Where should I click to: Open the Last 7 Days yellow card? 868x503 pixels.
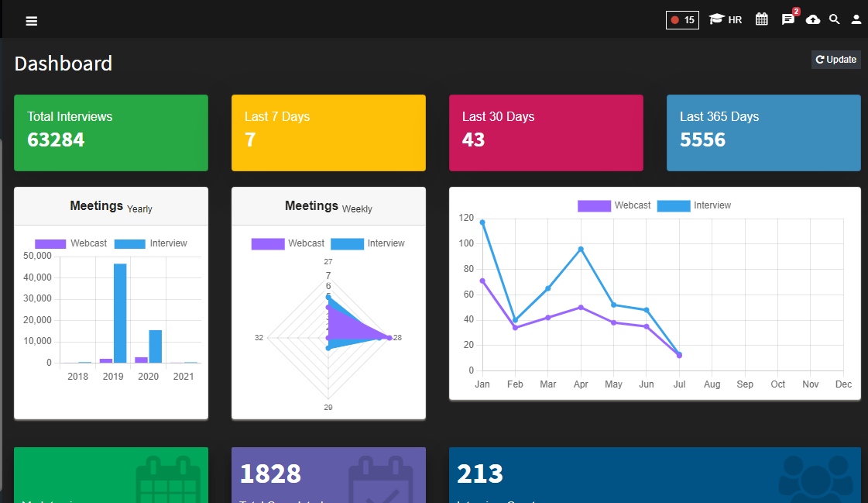(x=329, y=133)
